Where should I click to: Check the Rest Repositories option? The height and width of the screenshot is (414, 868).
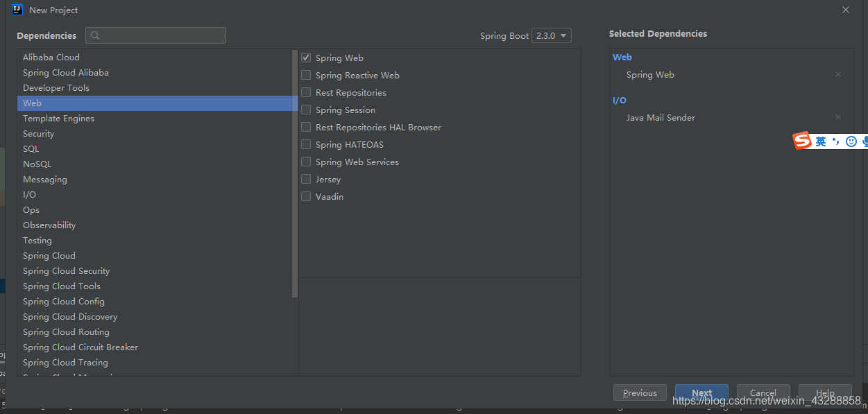point(306,92)
